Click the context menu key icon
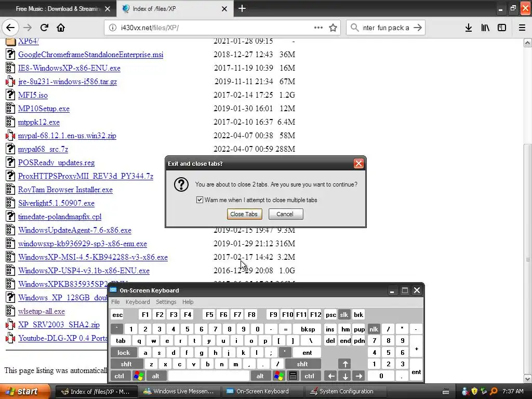 tap(293, 376)
